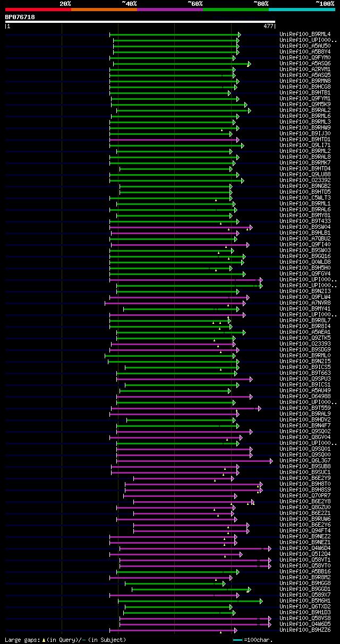Select hit label UniRef100_Q9ZTK5
Image resolution: width=340 pixels, height=644 pixels.
point(305,338)
